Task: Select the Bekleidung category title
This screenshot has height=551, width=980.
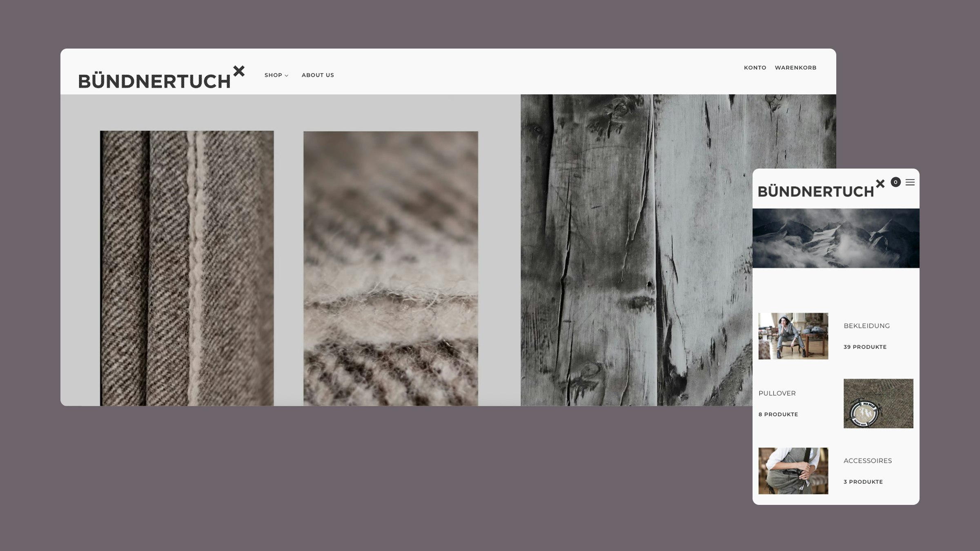Action: pyautogui.click(x=866, y=326)
